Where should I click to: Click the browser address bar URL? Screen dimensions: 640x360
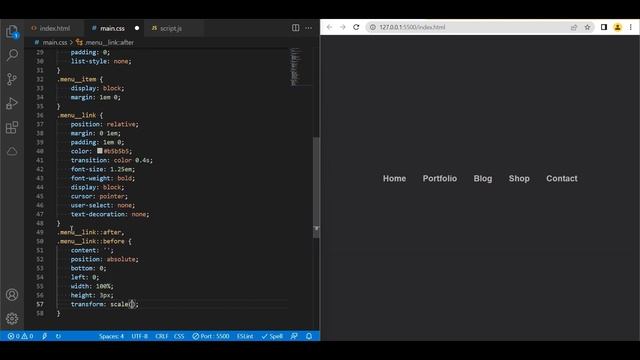(412, 27)
